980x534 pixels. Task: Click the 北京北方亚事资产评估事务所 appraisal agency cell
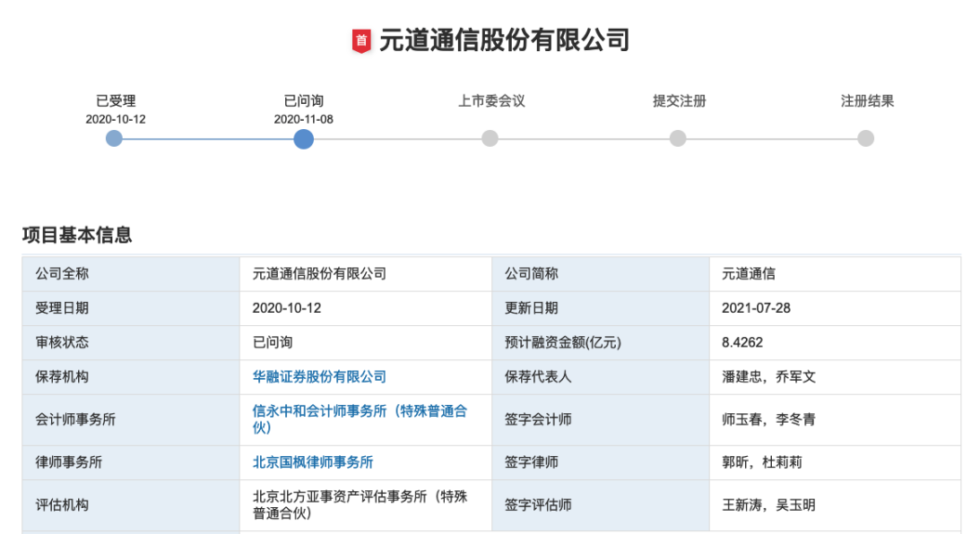359,504
